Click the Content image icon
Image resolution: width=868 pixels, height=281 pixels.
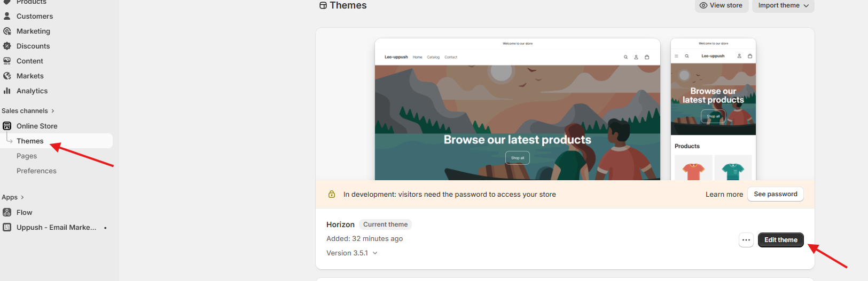coord(7,61)
